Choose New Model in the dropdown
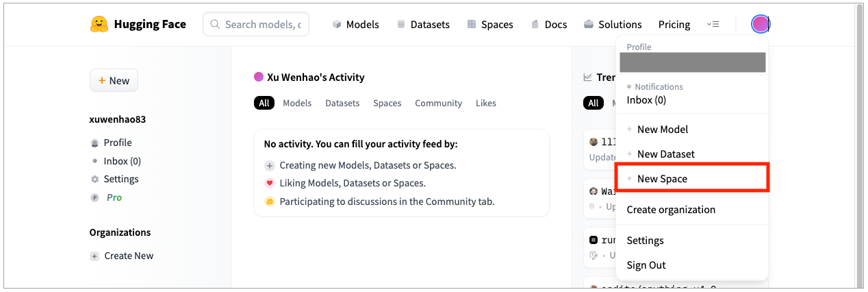Image resolution: width=868 pixels, height=292 pixels. point(662,130)
